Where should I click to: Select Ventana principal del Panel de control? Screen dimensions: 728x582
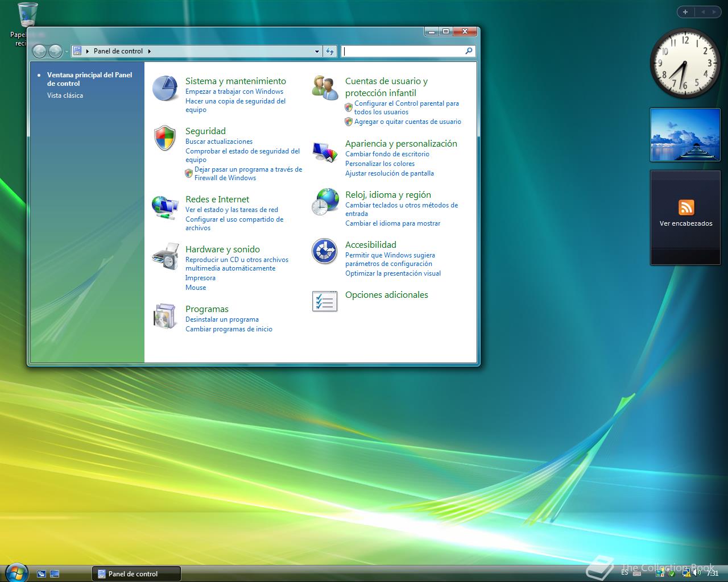[x=90, y=79]
